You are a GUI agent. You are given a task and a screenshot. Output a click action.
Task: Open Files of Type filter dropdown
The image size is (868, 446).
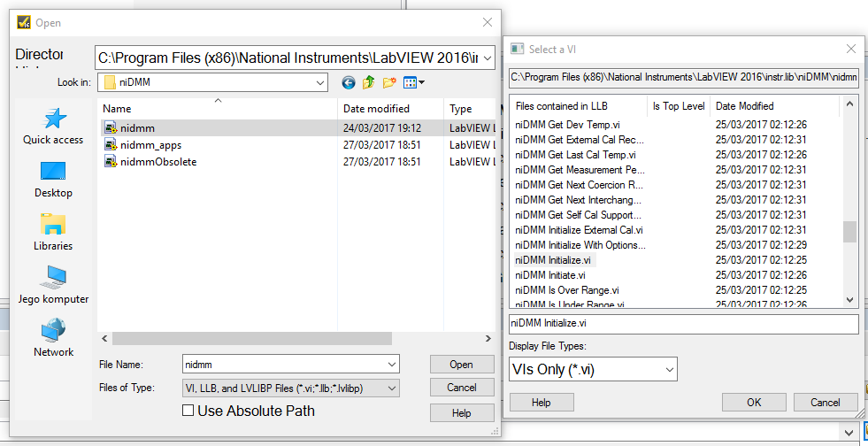tap(392, 388)
